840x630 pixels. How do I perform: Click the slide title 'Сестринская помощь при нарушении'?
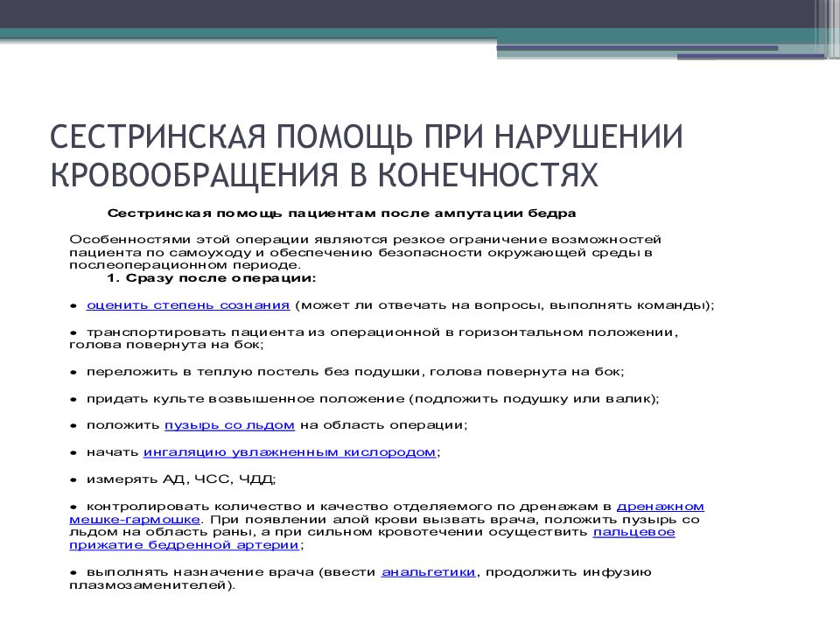[x=366, y=138]
